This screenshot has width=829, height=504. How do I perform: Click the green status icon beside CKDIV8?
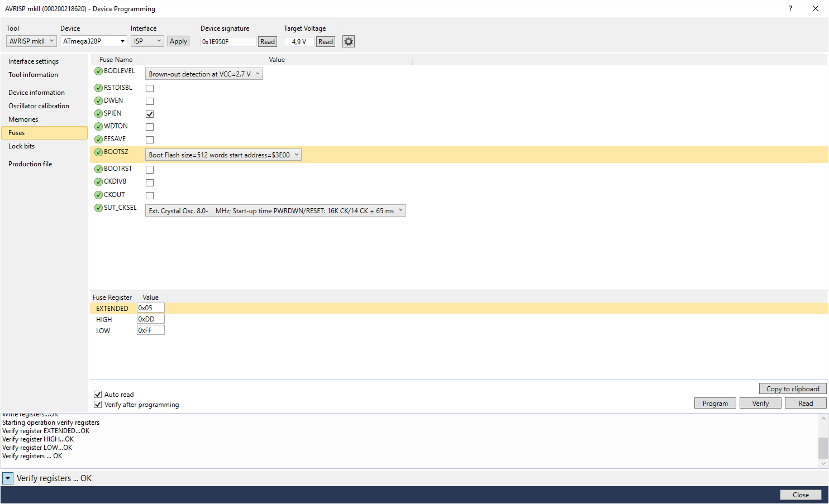[98, 181]
